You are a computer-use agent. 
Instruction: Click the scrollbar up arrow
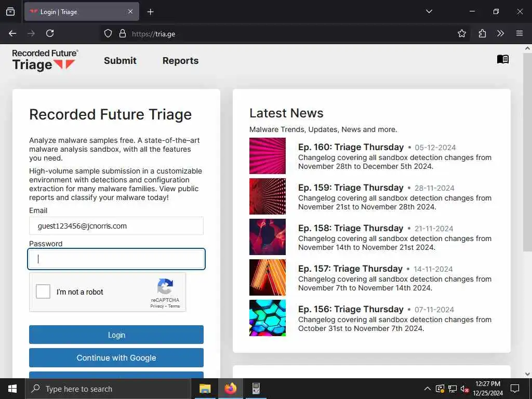[527, 48]
